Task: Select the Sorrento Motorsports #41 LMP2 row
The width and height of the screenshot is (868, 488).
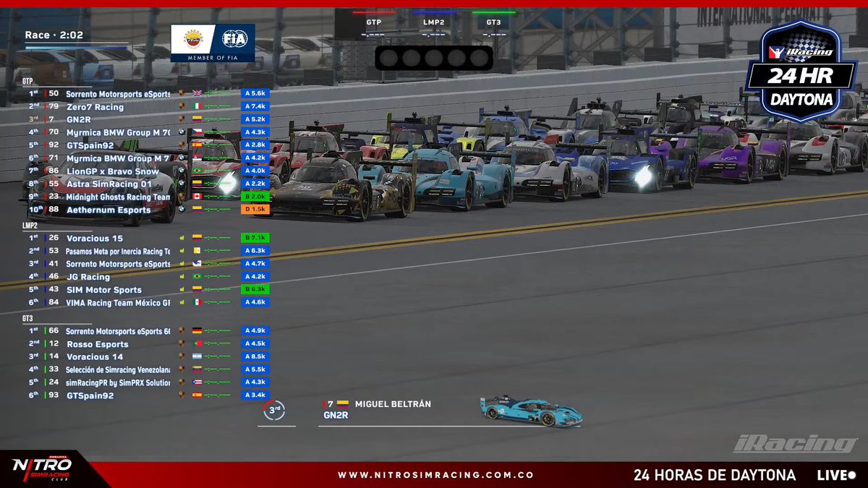Action: [x=147, y=264]
